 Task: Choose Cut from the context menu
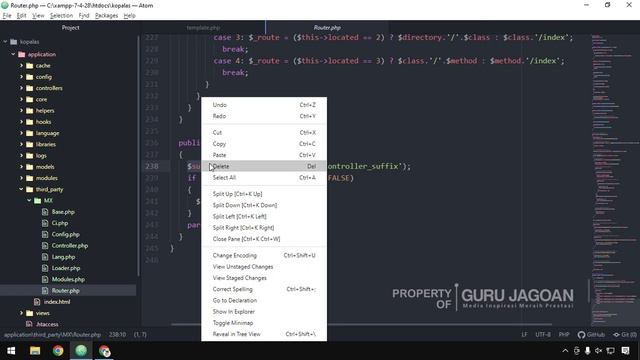[264, 133]
